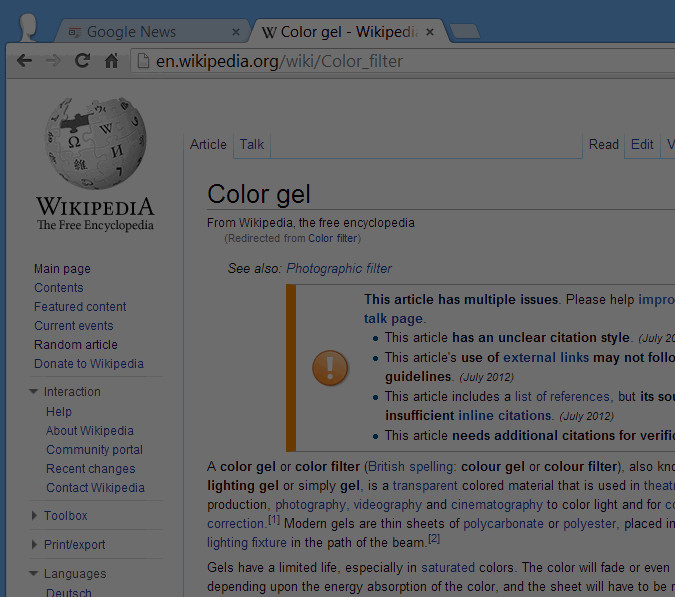This screenshot has height=597, width=675.
Task: Click the incognito-style profile avatar icon
Action: [28, 27]
